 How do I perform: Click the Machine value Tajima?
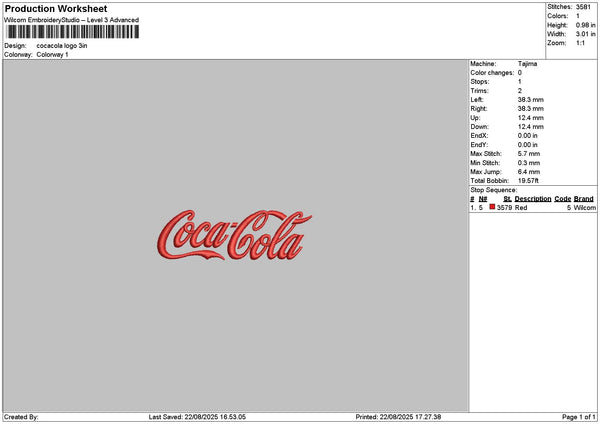point(527,64)
